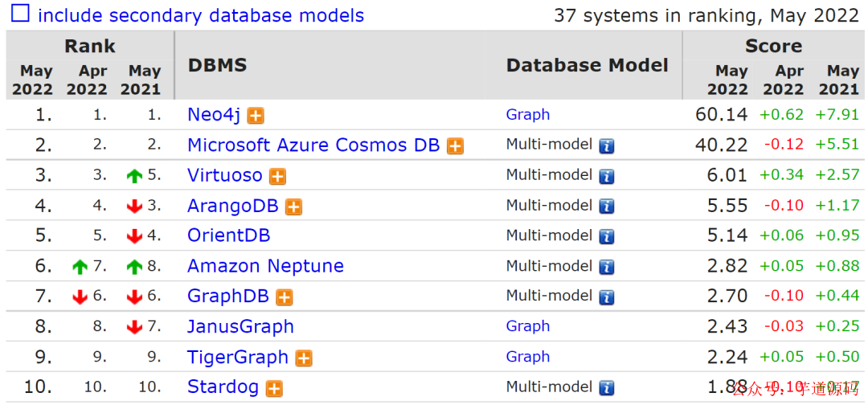Screen dimensions: 868x405
Task: Open the TigerGraph DBMS link
Action: point(238,358)
